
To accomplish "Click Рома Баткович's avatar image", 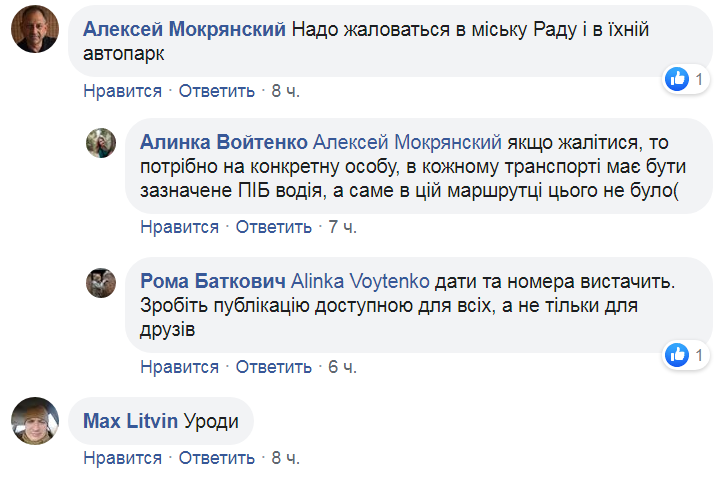I will click(x=101, y=283).
